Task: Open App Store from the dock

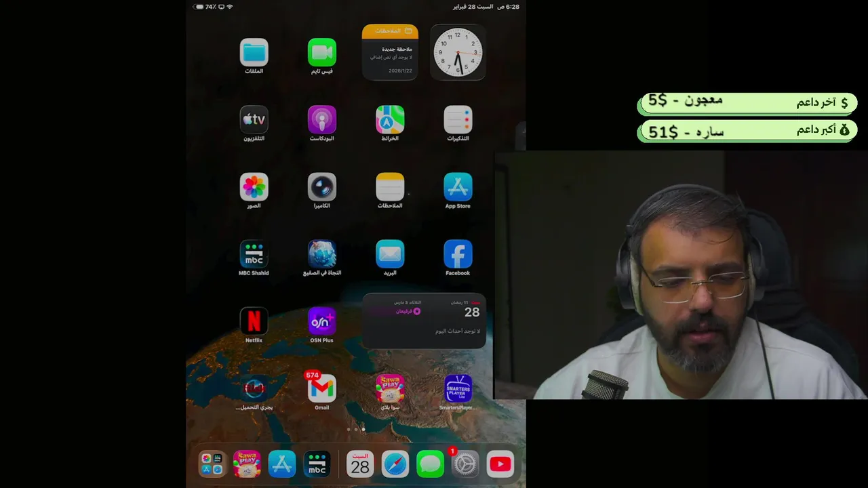Action: 281,464
